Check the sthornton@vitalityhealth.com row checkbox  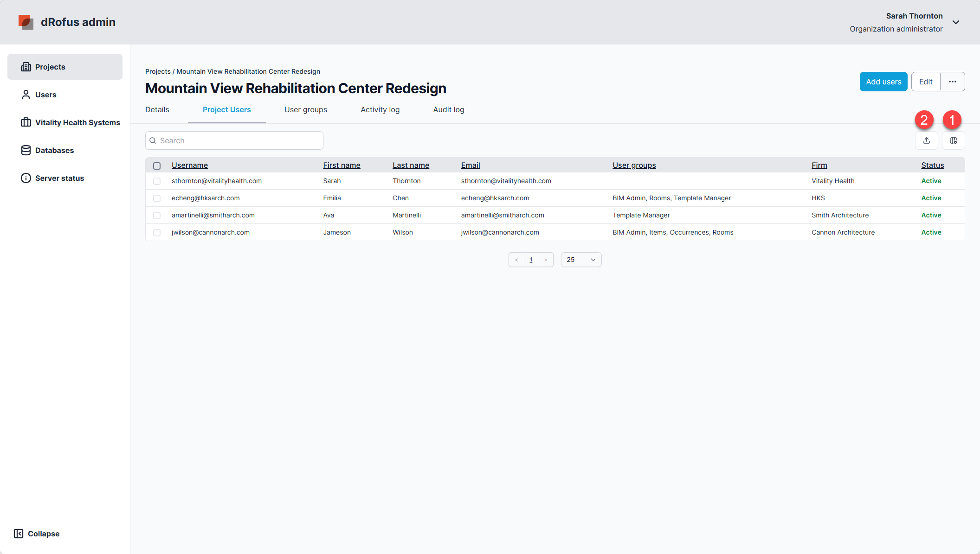157,181
